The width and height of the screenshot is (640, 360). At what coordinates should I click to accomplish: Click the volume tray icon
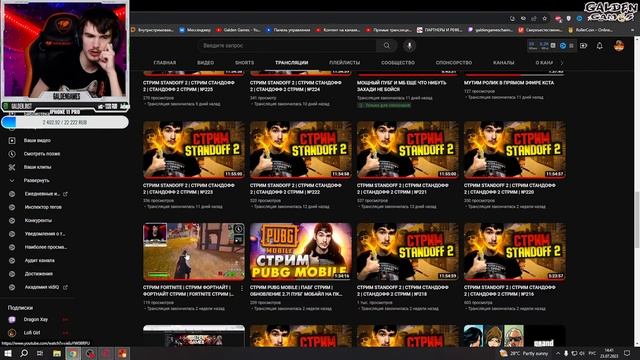tap(582, 353)
